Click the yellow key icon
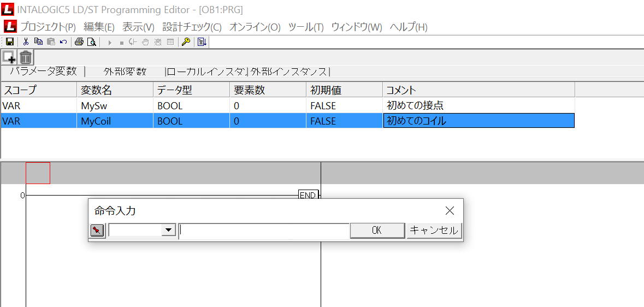Viewport: 644px width, 307px height. coord(186,42)
